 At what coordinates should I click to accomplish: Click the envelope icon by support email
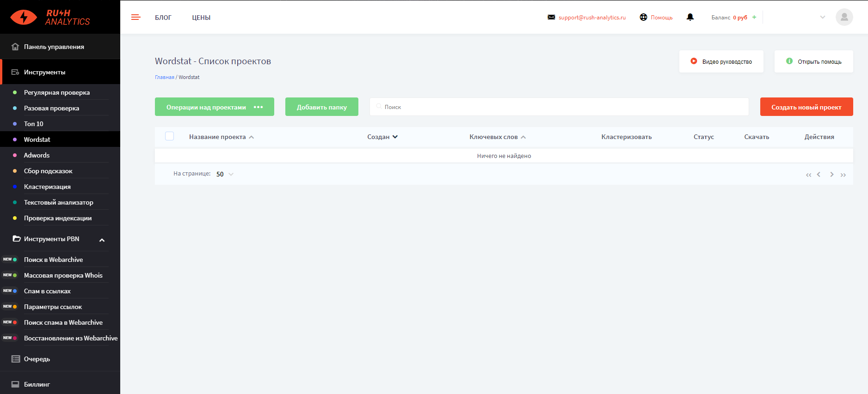click(551, 17)
